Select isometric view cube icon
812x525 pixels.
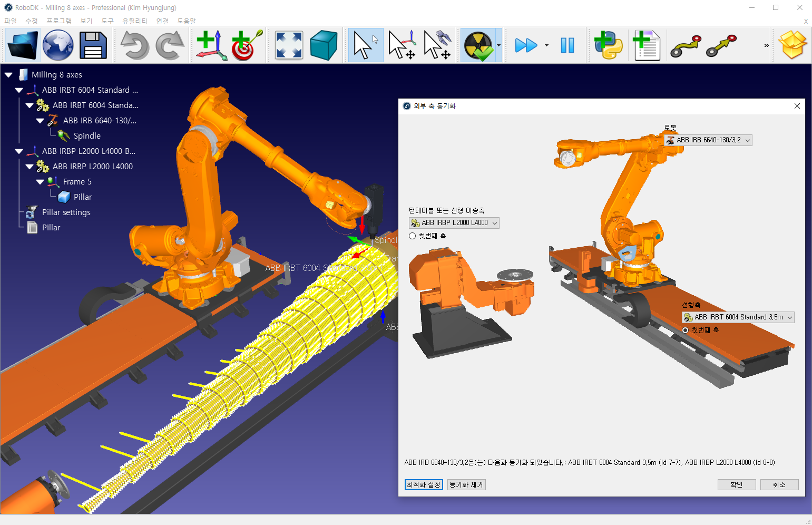click(x=324, y=45)
